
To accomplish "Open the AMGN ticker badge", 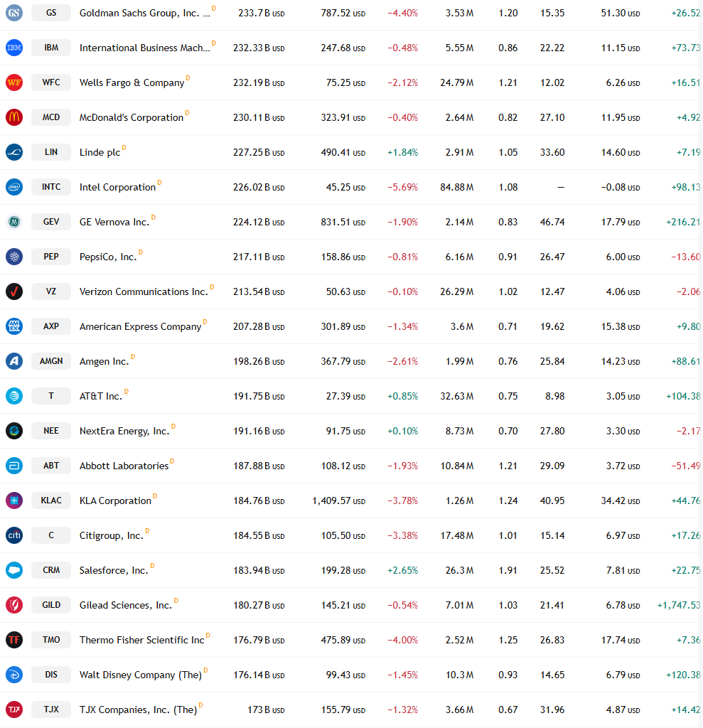I will tap(51, 361).
